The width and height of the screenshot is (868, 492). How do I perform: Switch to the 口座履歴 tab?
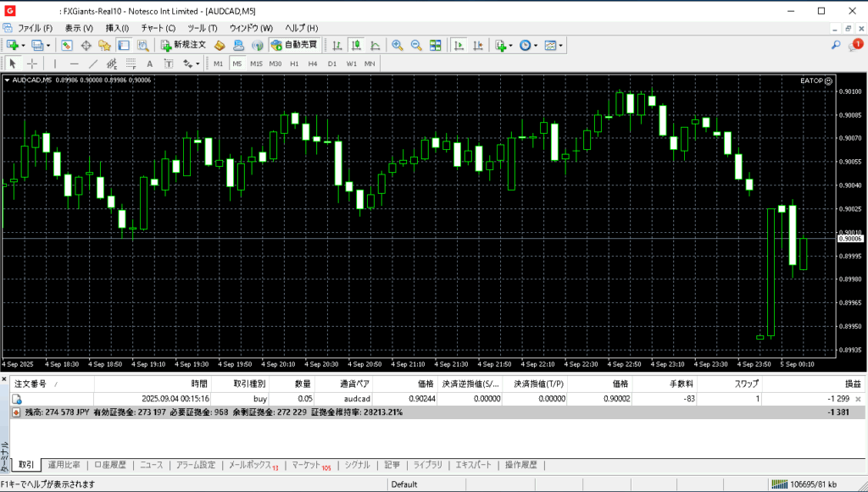coord(109,465)
